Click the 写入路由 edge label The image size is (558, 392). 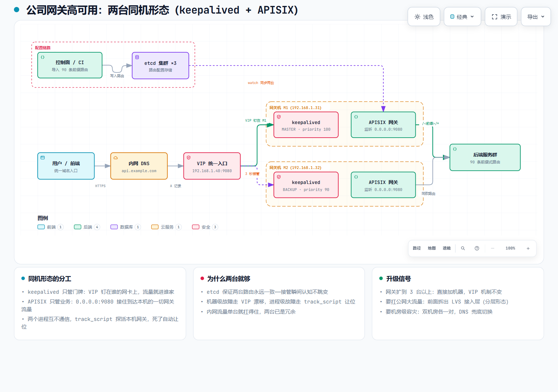pos(117,76)
